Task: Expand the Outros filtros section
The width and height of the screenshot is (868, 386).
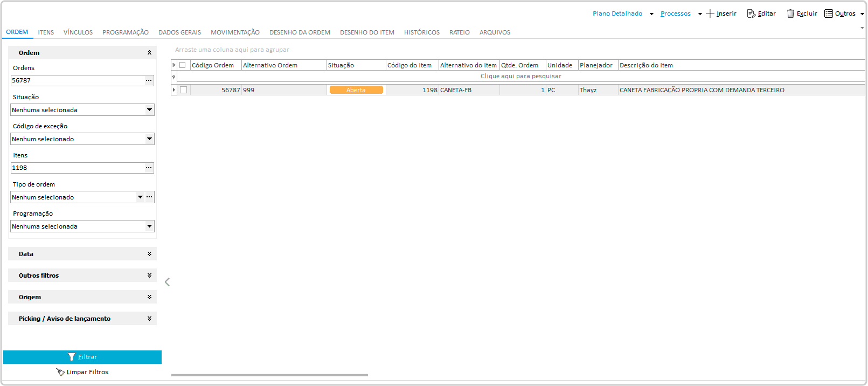Action: [x=149, y=275]
